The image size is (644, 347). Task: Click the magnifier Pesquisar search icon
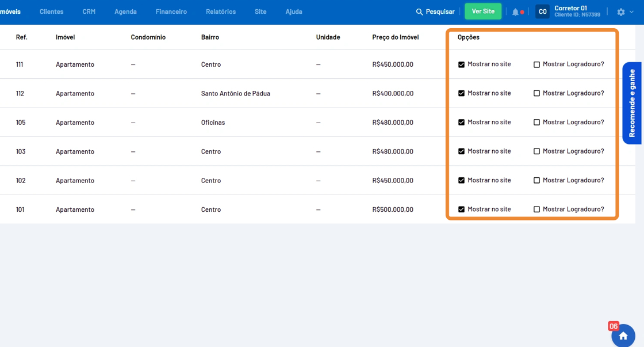click(419, 12)
